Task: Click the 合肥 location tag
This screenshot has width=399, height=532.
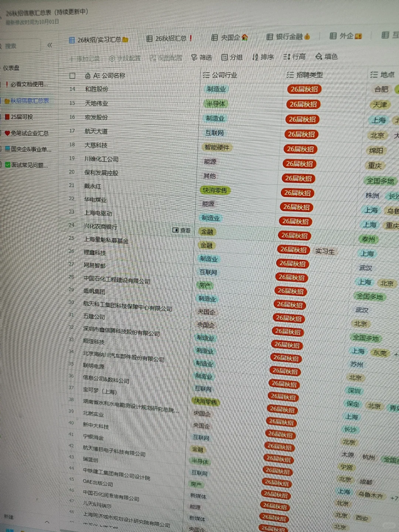Action: click(x=381, y=89)
